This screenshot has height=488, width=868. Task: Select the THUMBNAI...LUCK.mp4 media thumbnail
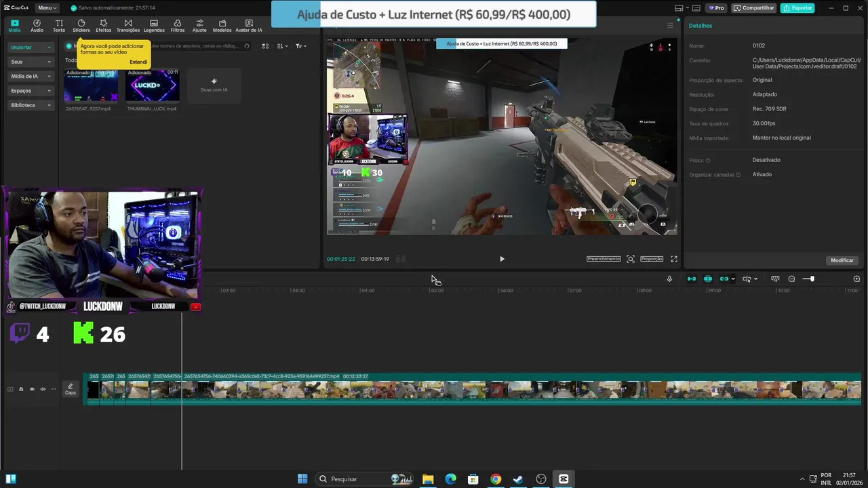(153, 85)
